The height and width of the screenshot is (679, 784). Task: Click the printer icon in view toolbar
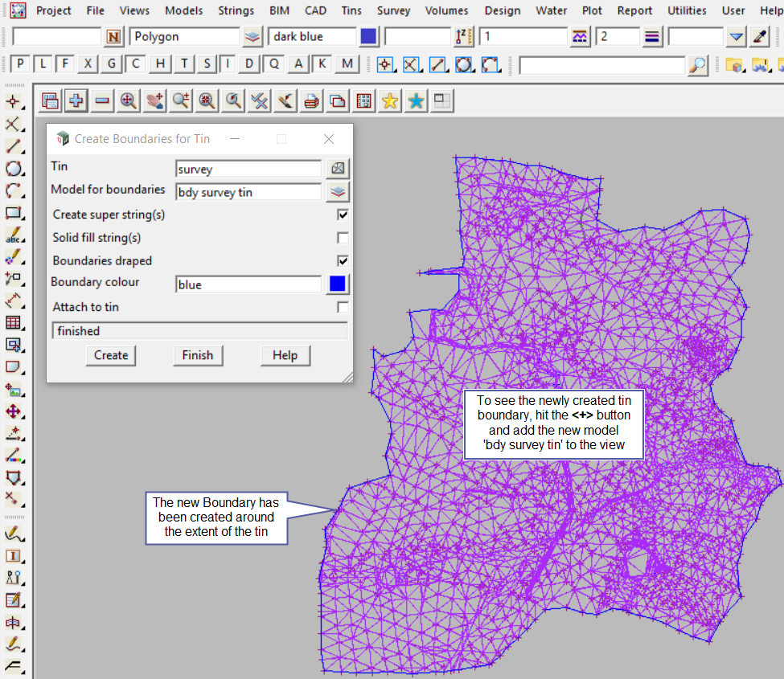[x=311, y=100]
